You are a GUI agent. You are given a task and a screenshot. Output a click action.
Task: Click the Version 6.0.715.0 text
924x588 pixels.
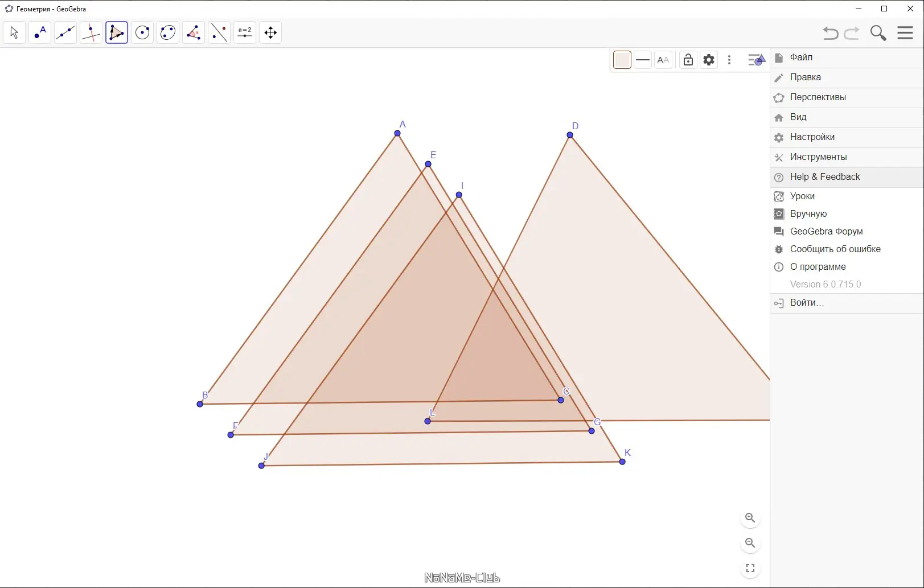click(826, 285)
